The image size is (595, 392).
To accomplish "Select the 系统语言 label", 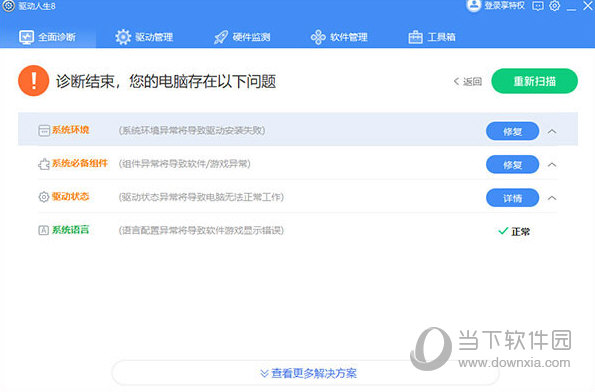I will pyautogui.click(x=70, y=230).
